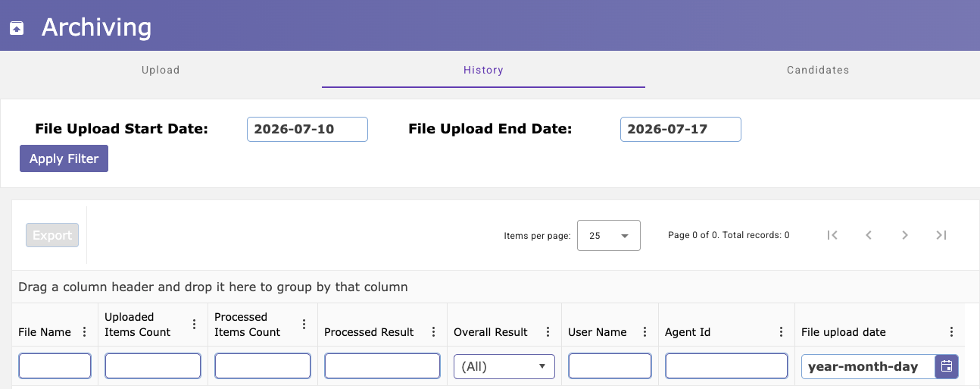This screenshot has height=389, width=980.
Task: Sort by the Agent Id column header
Action: click(x=688, y=332)
